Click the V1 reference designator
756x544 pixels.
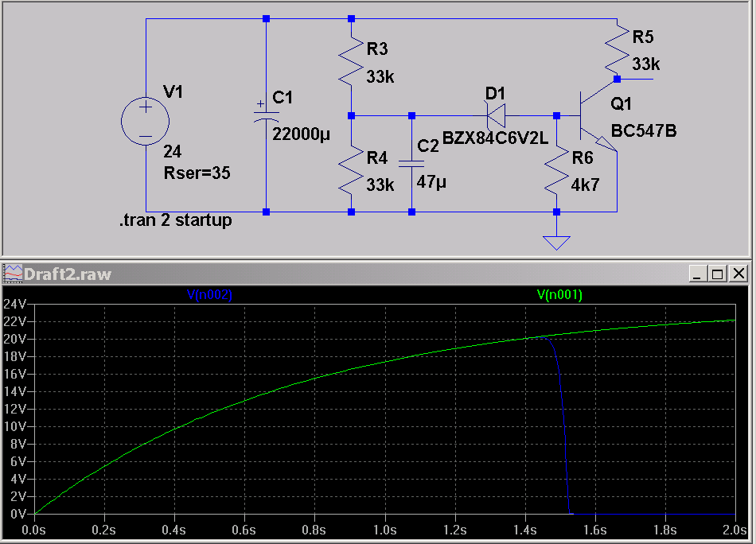(x=173, y=92)
